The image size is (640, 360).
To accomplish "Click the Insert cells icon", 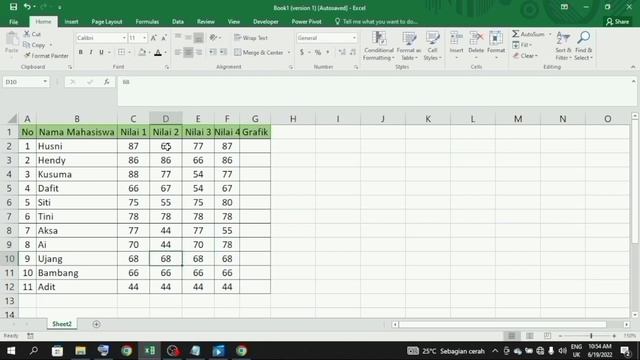I will 456,39.
